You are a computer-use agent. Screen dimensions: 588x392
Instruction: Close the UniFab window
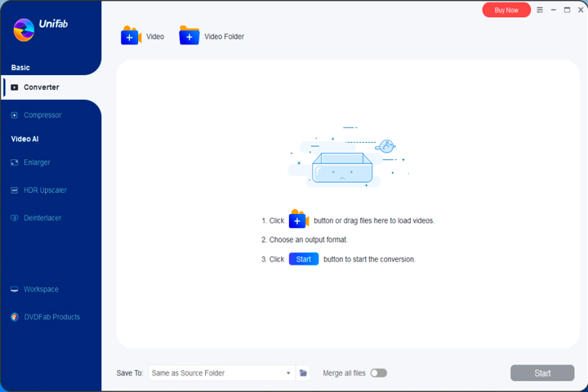click(581, 10)
